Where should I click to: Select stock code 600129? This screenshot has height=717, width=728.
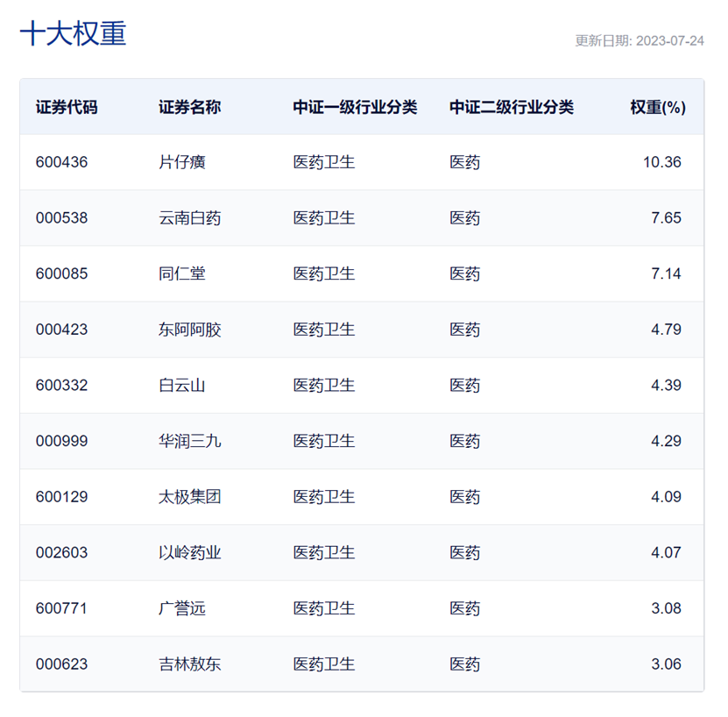click(x=61, y=497)
